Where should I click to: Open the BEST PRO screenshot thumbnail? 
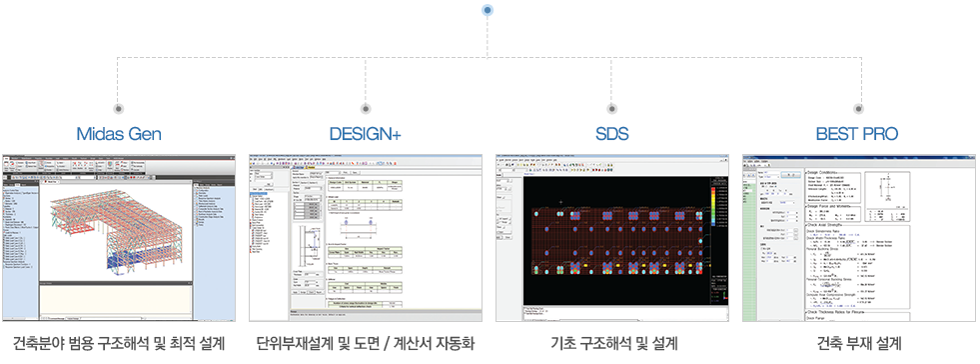(859, 237)
